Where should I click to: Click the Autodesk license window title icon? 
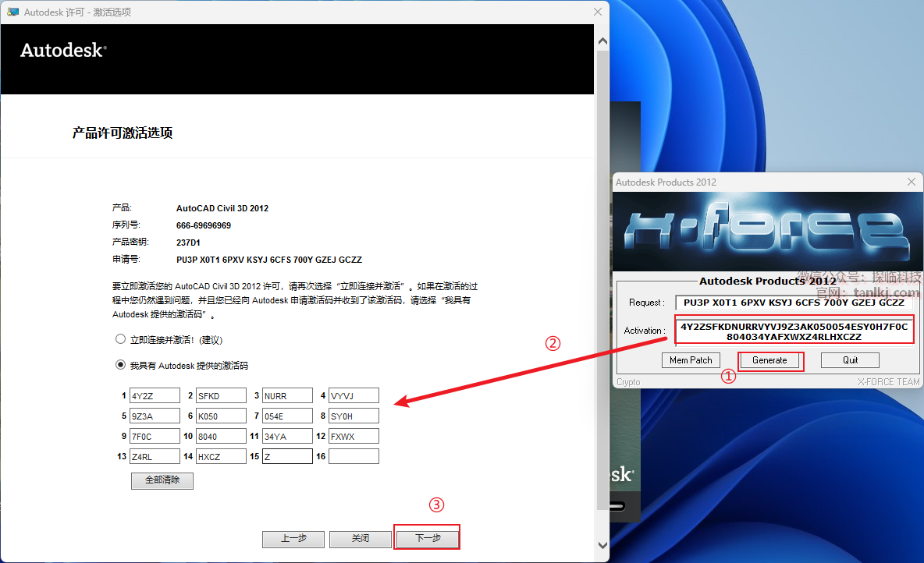click(12, 12)
